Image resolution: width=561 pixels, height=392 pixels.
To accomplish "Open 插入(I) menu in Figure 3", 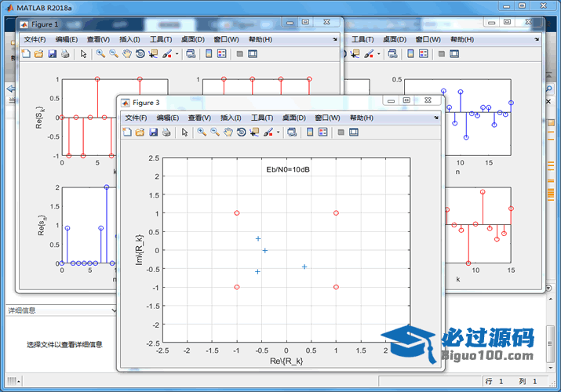I will [x=231, y=118].
